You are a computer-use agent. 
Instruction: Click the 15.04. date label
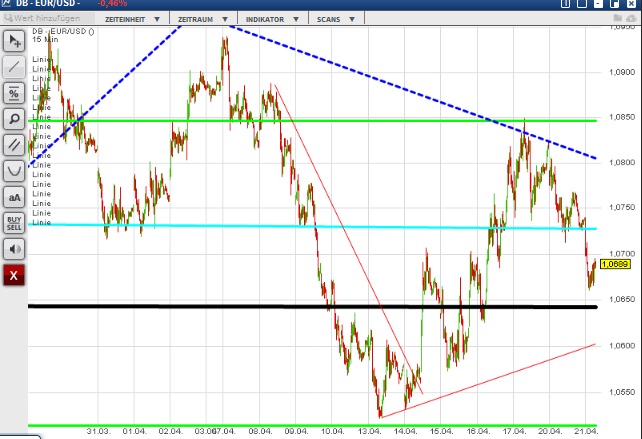[441, 431]
